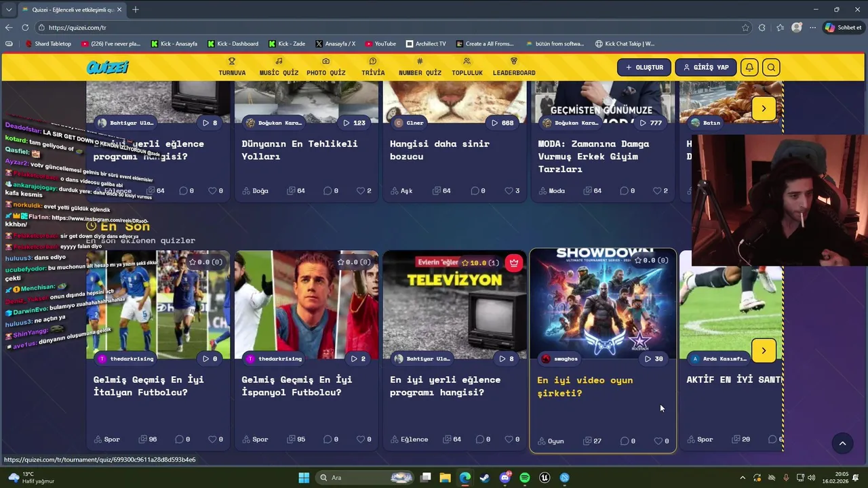Image resolution: width=868 pixels, height=488 pixels.
Task: Expand the tab list chevron dropdown
Action: point(9,9)
